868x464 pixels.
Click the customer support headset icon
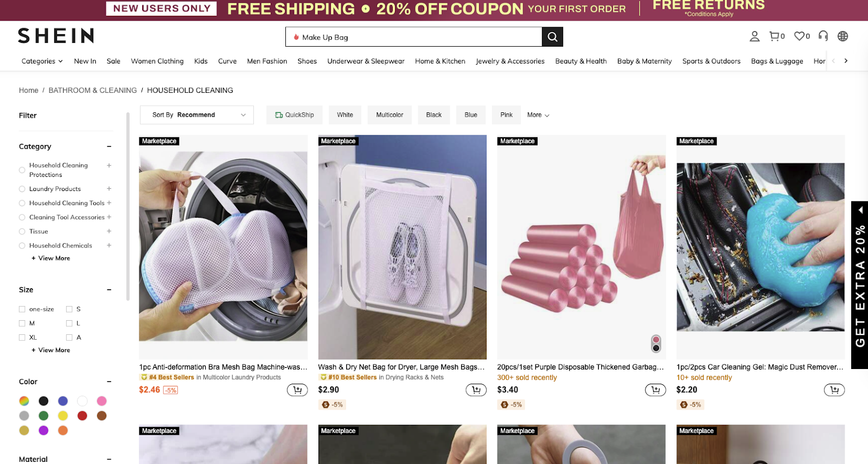click(822, 36)
